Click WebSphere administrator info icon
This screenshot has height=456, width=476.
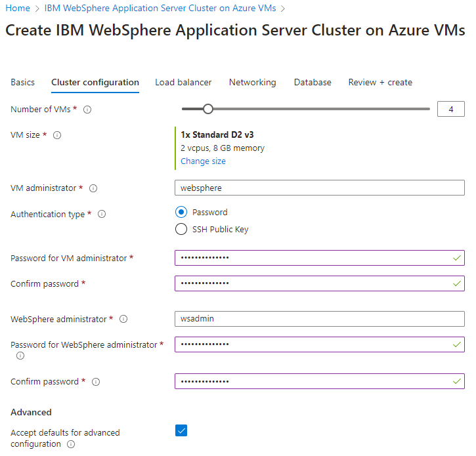click(123, 320)
